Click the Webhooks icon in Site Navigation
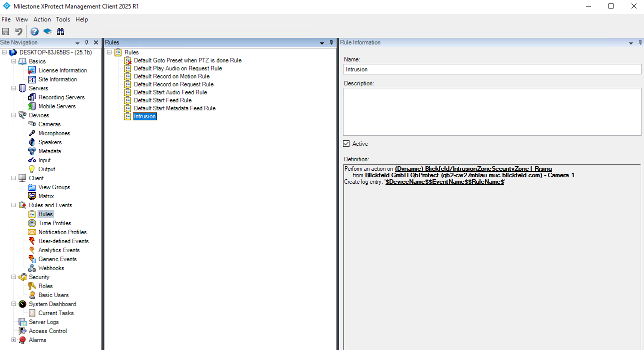Viewport: 644px width, 350px height. pos(32,268)
